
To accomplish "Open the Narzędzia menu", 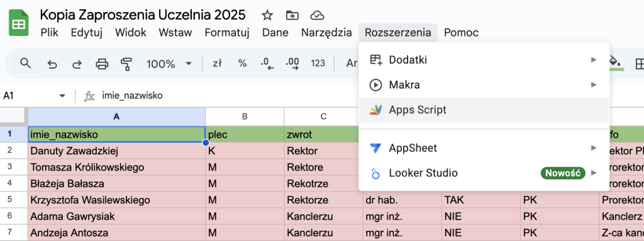I will click(x=326, y=33).
